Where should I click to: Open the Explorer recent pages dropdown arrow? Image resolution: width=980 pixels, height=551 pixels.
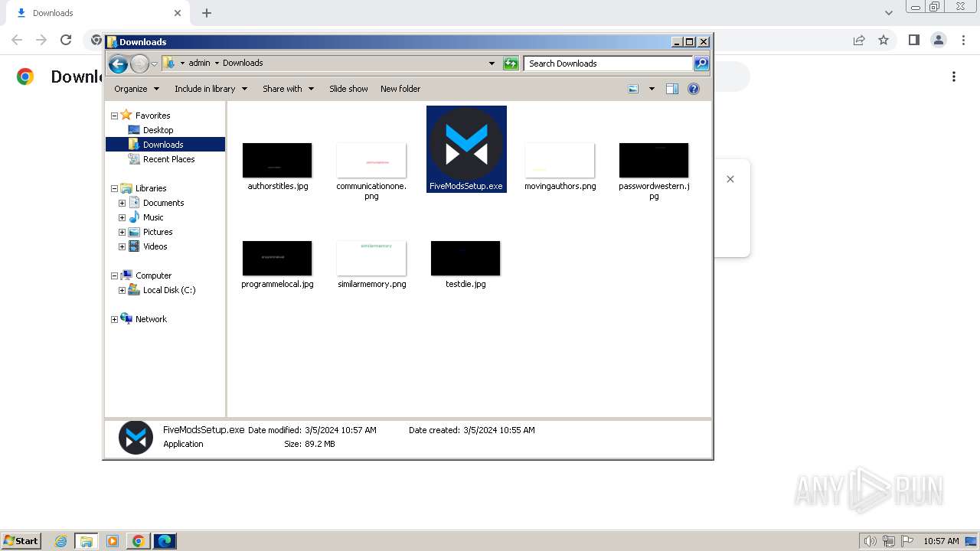point(155,64)
